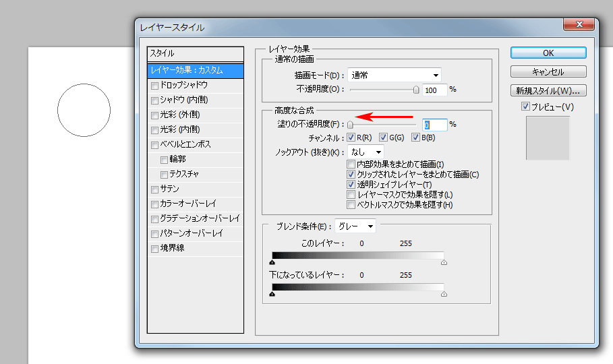Open 描画モード(D) dropdown
Viewport: 613px width, 364px height.
click(x=395, y=75)
